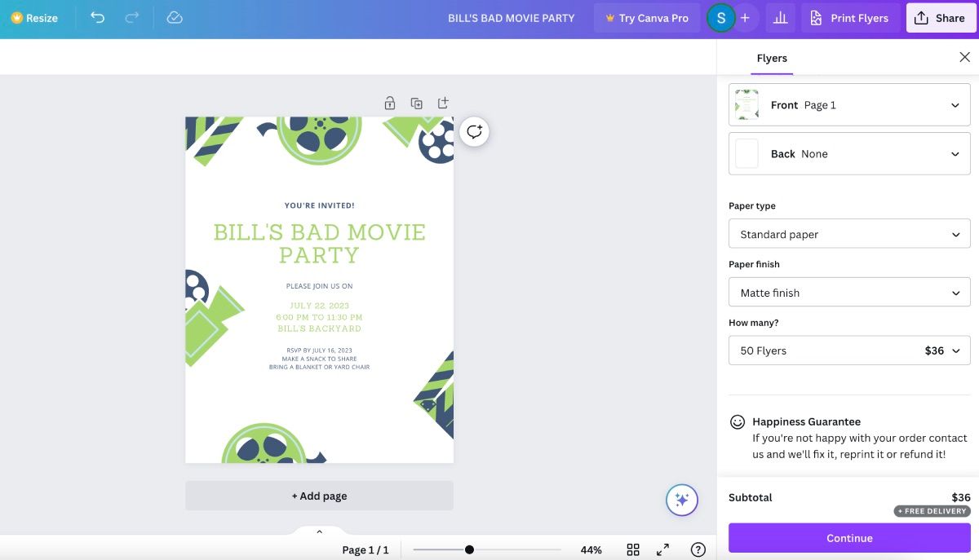Click the redo arrow icon
The width and height of the screenshot is (979, 560).
click(132, 17)
